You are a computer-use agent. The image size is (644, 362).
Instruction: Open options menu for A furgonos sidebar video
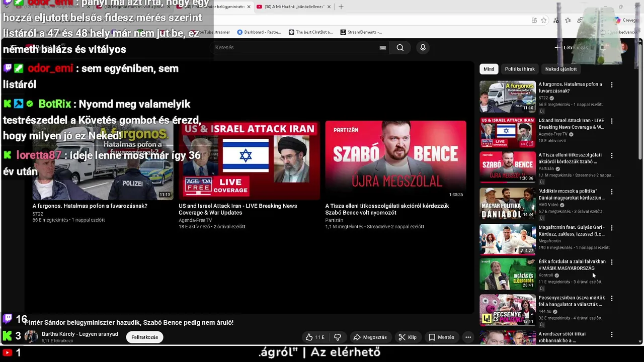click(612, 85)
